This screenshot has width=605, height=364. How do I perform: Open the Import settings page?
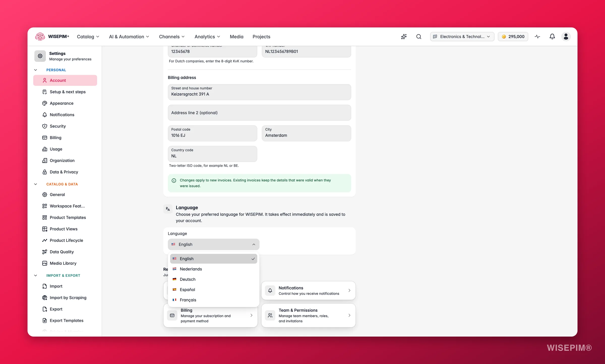tap(65, 286)
